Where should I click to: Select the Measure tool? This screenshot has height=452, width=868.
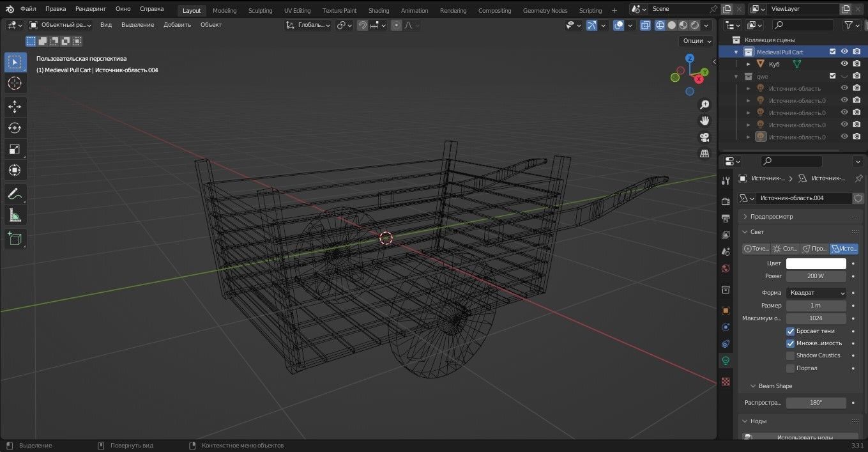coord(15,215)
